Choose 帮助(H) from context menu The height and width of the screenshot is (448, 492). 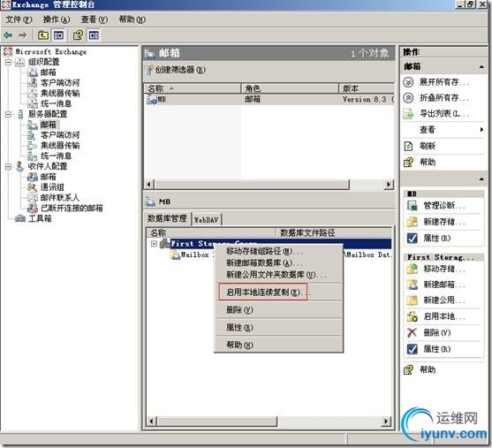tap(278, 345)
